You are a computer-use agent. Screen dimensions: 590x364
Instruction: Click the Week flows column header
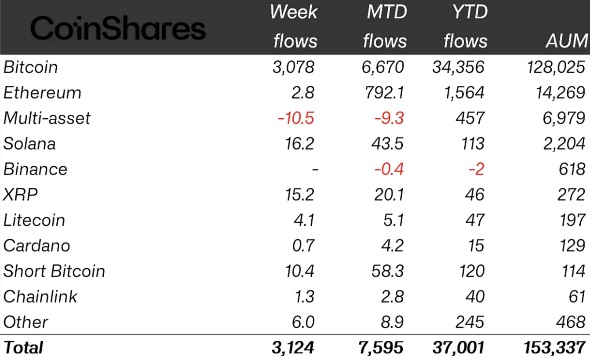(x=294, y=26)
